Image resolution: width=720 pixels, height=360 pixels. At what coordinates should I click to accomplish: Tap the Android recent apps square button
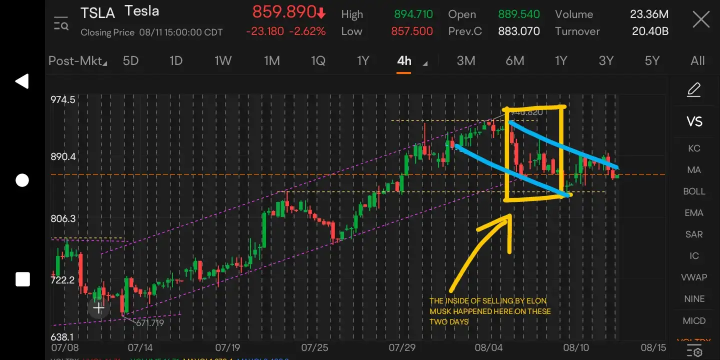point(22,279)
